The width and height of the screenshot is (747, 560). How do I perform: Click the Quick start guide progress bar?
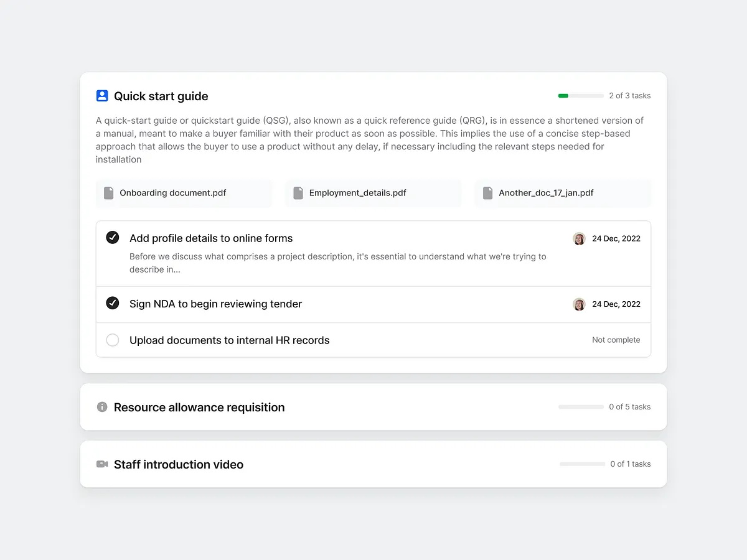[x=580, y=96]
